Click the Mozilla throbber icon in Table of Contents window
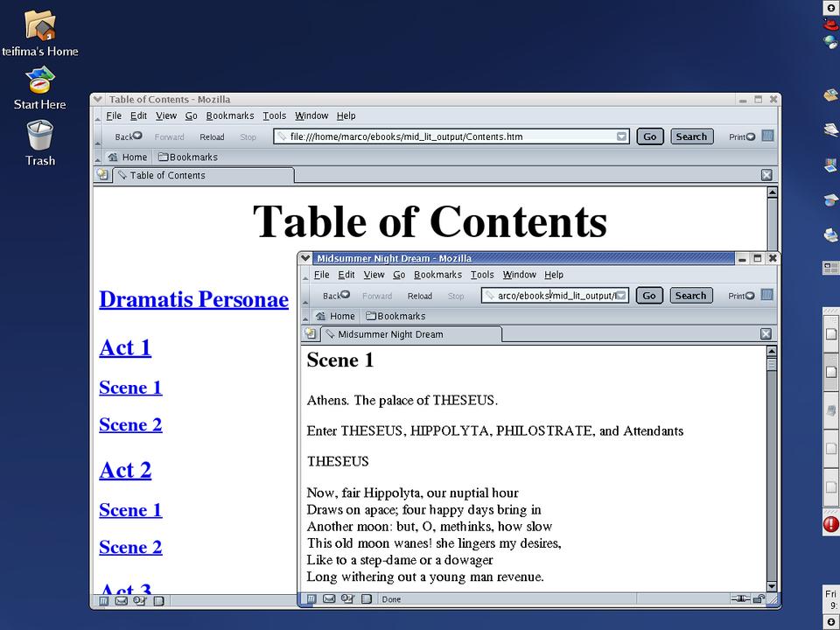The height and width of the screenshot is (630, 840). click(767, 136)
